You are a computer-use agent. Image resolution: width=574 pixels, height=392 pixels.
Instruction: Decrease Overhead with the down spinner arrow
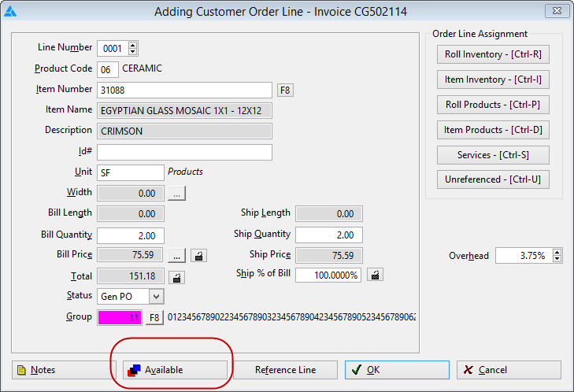557,259
